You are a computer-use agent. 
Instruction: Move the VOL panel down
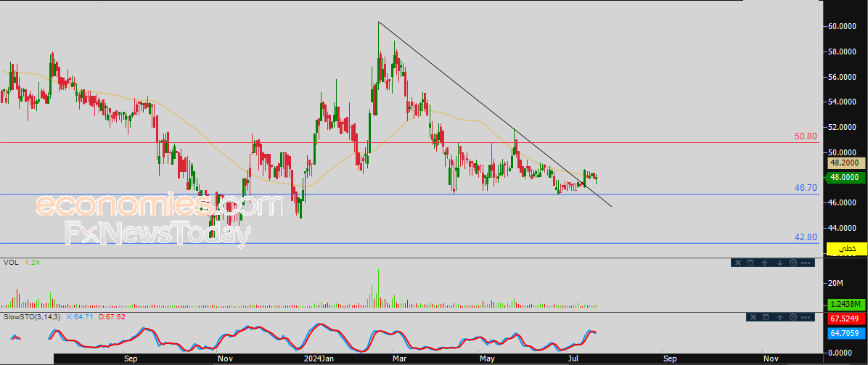[779, 263]
